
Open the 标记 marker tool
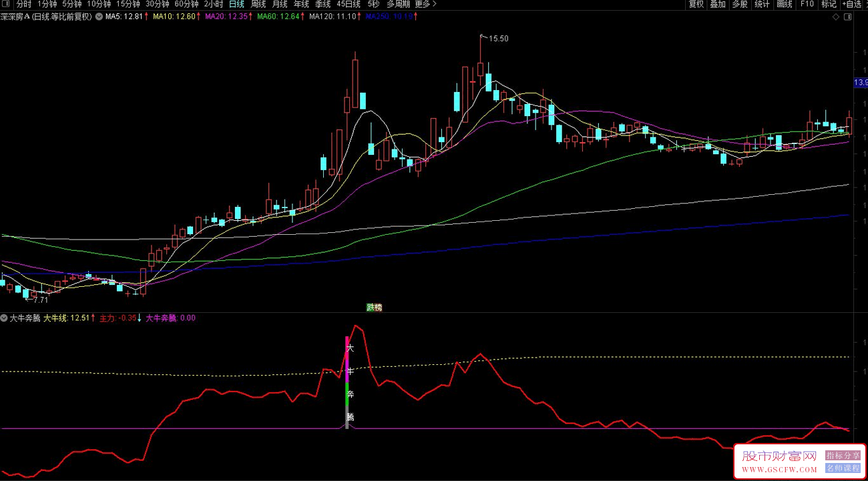[829, 4]
